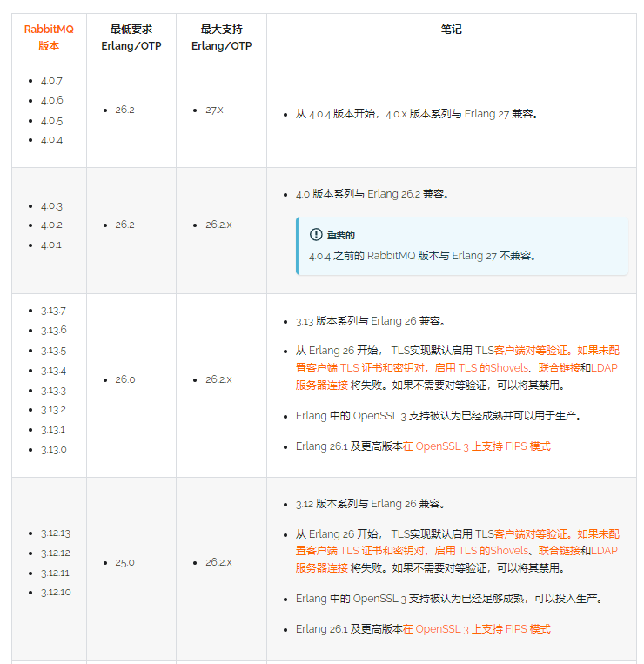Click the 最大支持 Erlang/OTP column header
The width and height of the screenshot is (644, 664).
(221, 37)
